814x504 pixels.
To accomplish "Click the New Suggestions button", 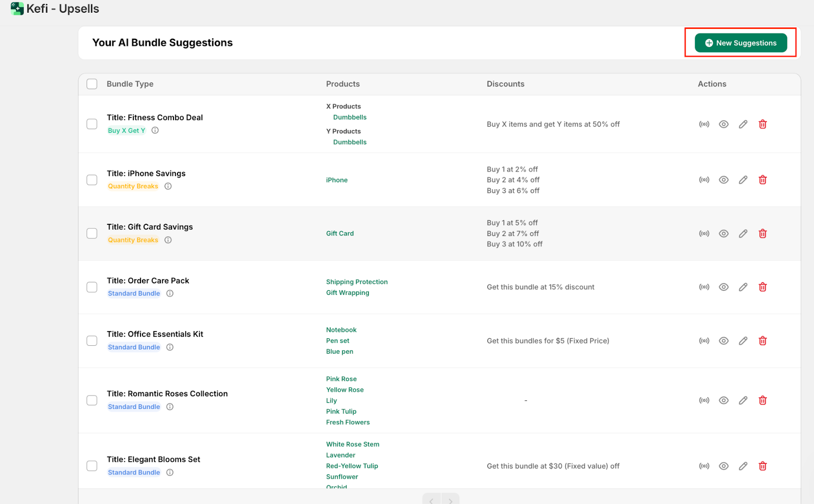I will point(741,43).
